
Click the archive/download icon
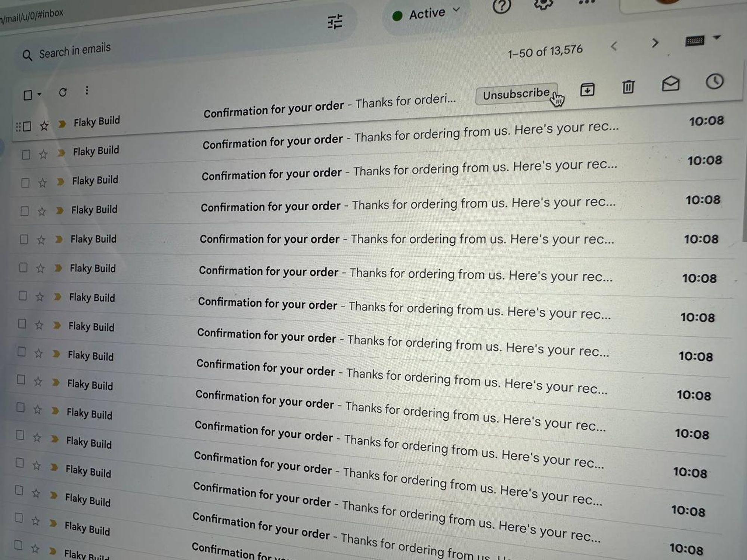(588, 92)
